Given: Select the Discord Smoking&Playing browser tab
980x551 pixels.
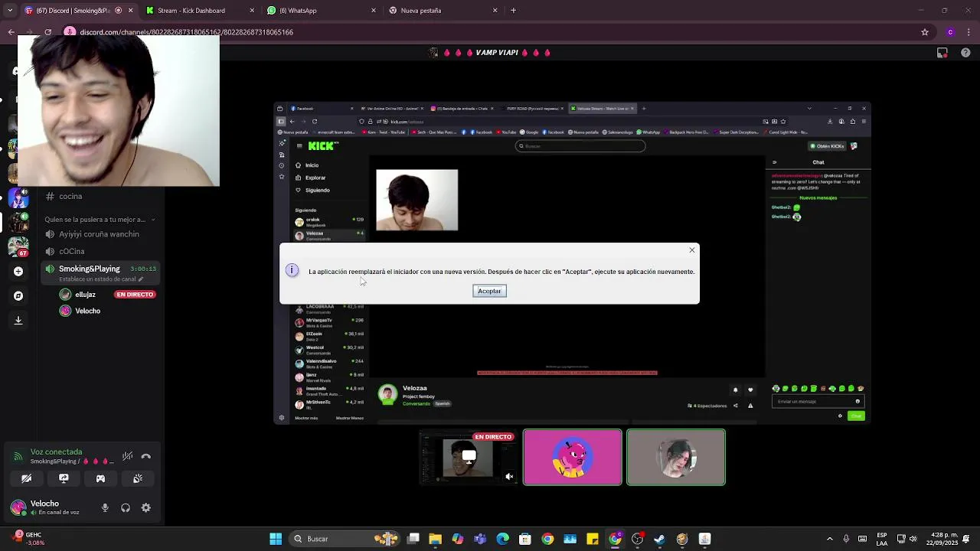Looking at the screenshot, I should click(x=78, y=11).
